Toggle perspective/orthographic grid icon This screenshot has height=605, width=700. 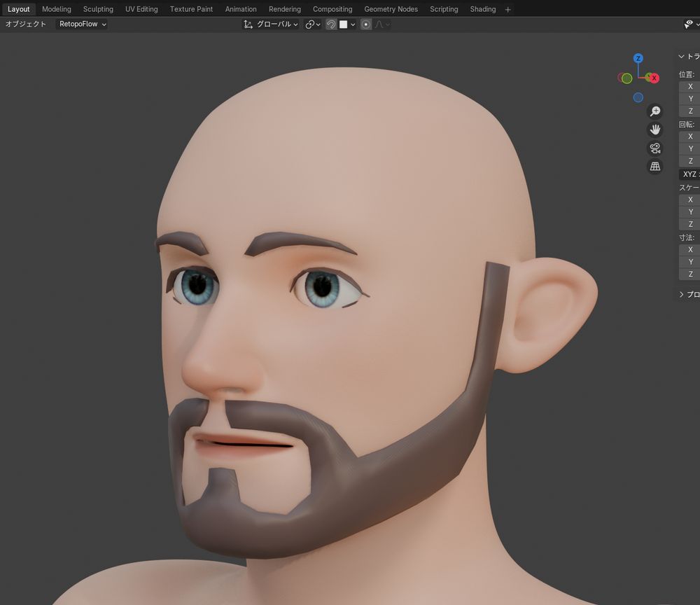[x=655, y=166]
